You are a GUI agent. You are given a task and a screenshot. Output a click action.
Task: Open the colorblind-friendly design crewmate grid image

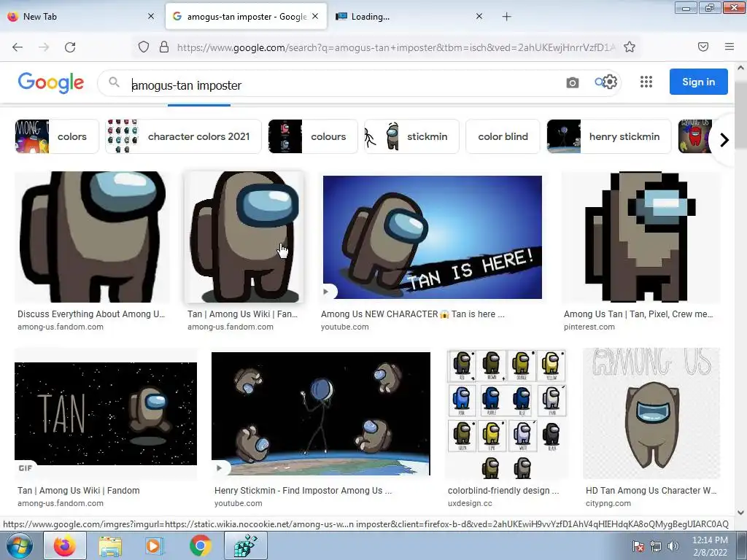[507, 413]
